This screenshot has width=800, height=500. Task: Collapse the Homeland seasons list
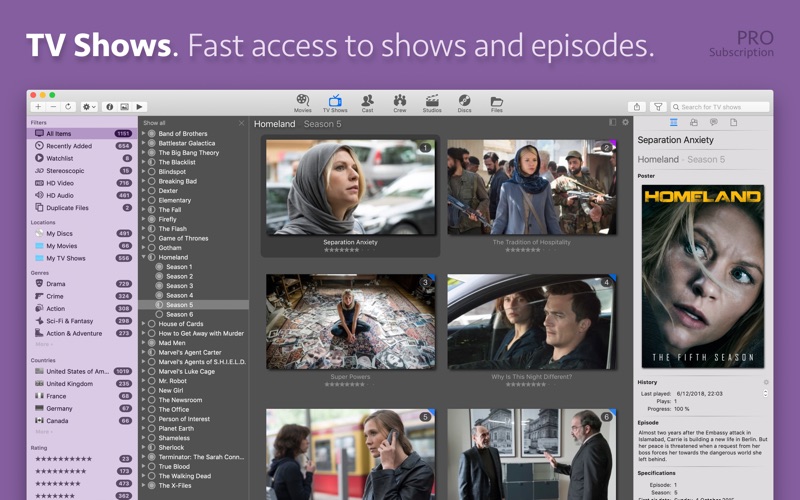tap(143, 257)
